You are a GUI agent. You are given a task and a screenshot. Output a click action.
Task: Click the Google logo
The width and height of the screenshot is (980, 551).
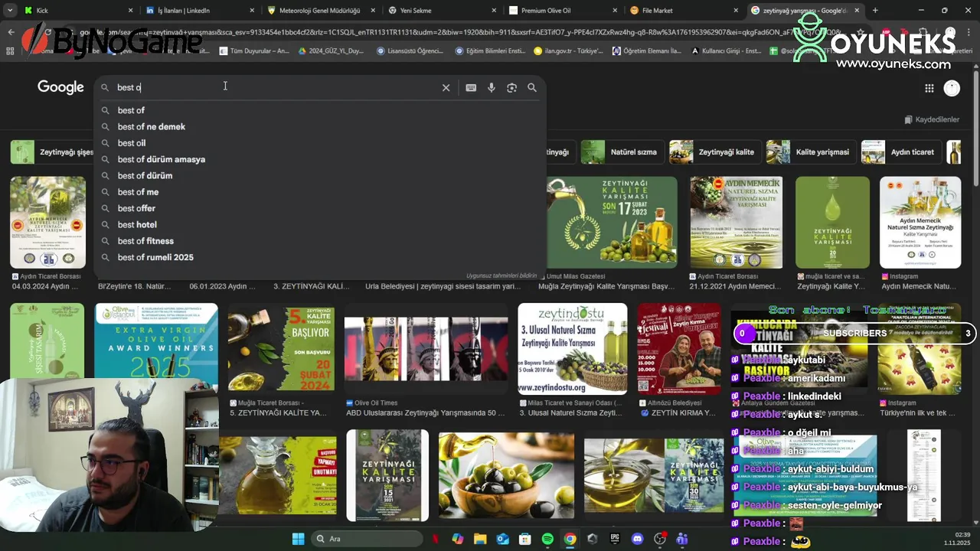point(60,87)
